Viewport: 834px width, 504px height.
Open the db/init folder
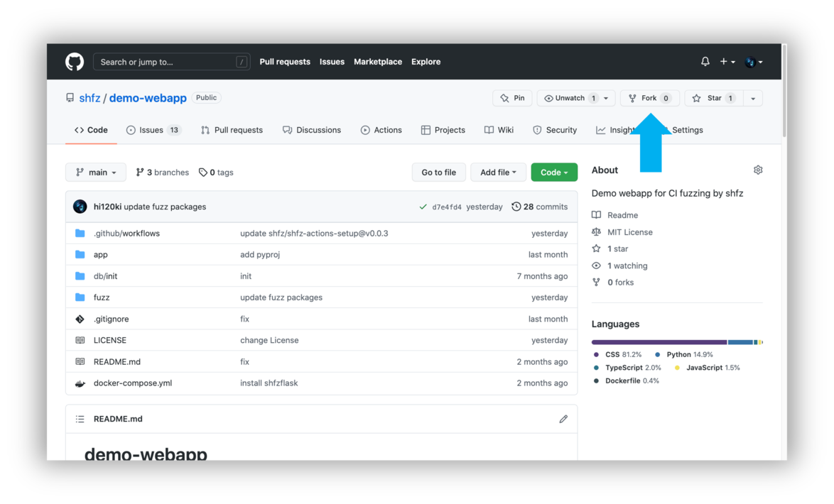click(x=105, y=276)
